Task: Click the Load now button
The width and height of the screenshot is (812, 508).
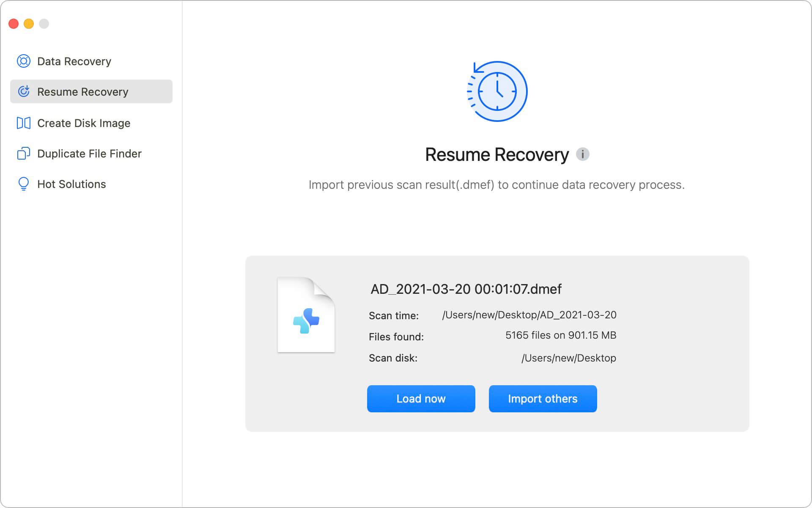Action: 421,399
